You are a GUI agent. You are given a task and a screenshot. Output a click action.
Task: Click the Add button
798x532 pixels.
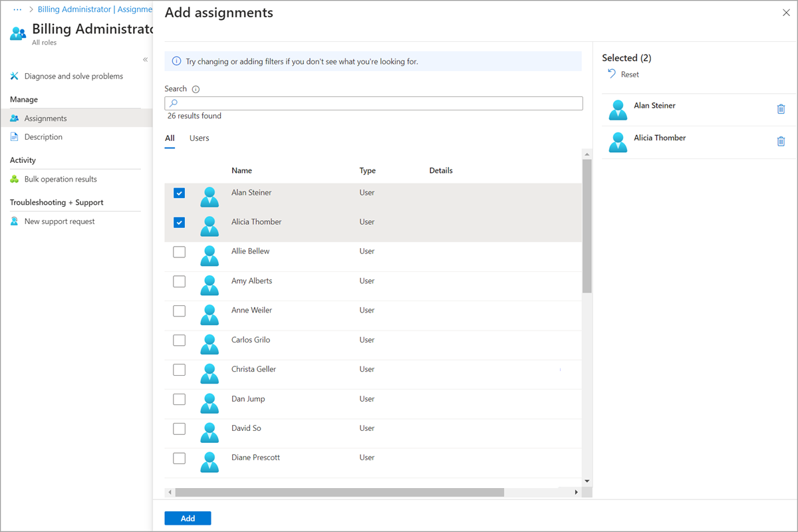tap(188, 519)
